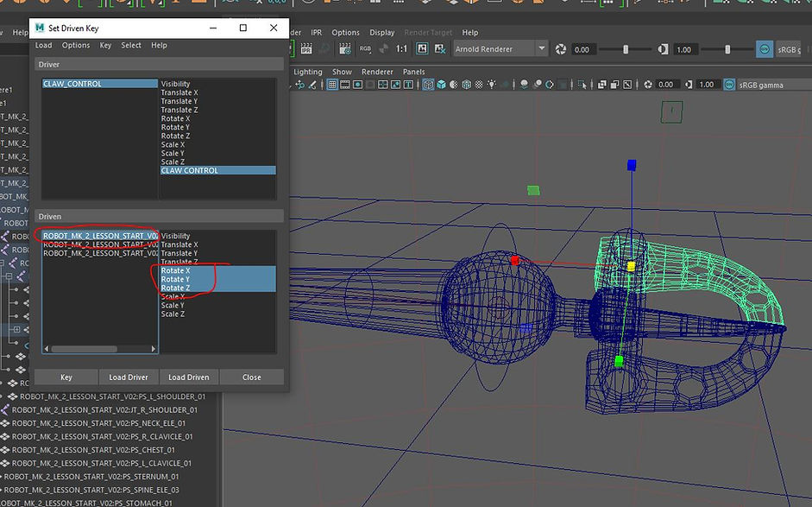
Task: Toggle the viewport grid display
Action: [x=332, y=85]
